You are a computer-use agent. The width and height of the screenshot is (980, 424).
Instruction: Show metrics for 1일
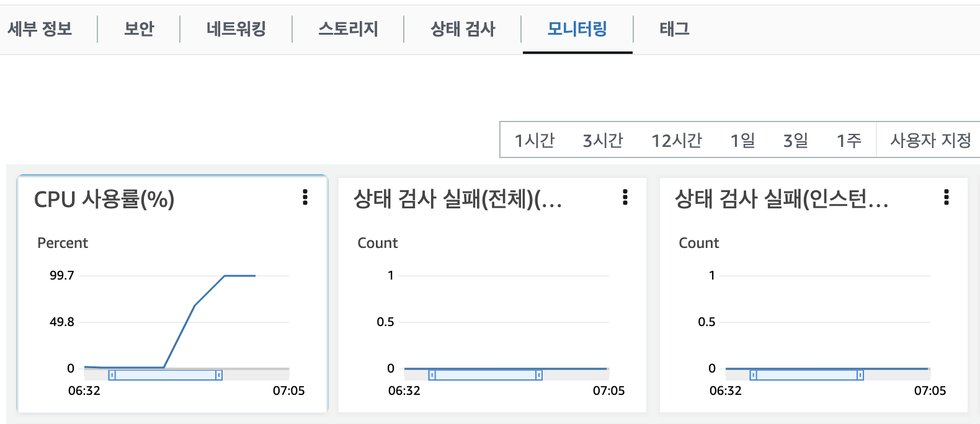pos(742,141)
